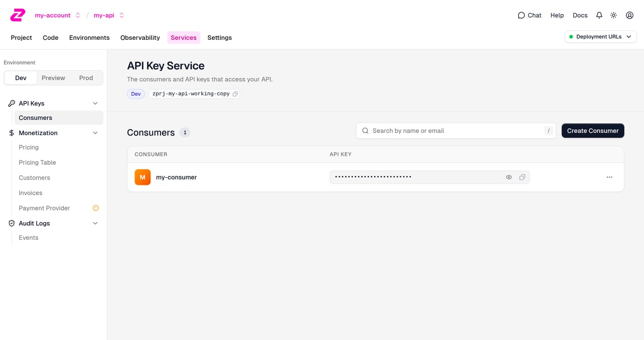Click the orange M consumer avatar
Screen dimensions: 644x340
(142, 177)
